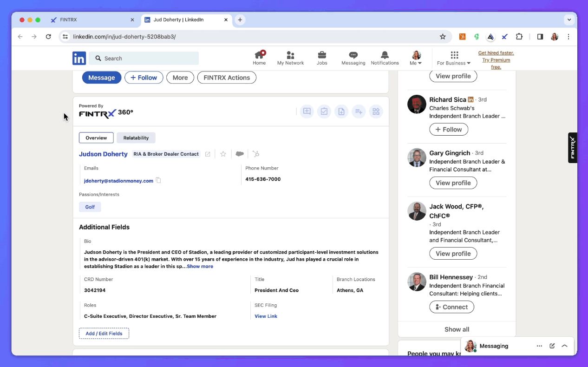Open the FINTRX Actions menu
This screenshot has height=367, width=588.
click(227, 78)
